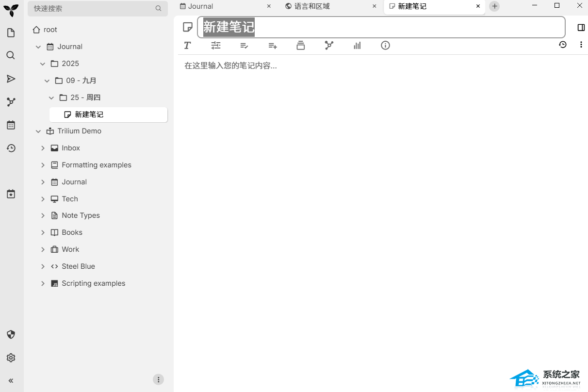Maximize the application window
This screenshot has height=392, width=588.
pyautogui.click(x=557, y=5)
